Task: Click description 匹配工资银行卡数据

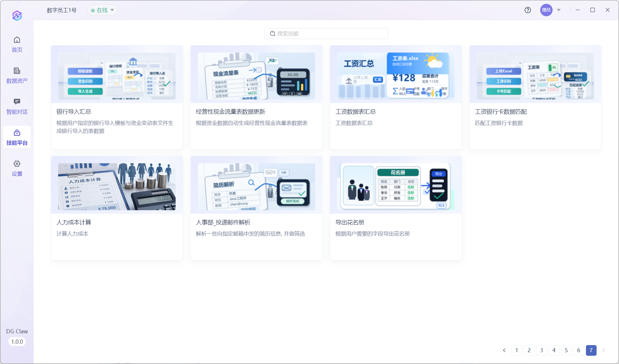Action: (x=499, y=123)
